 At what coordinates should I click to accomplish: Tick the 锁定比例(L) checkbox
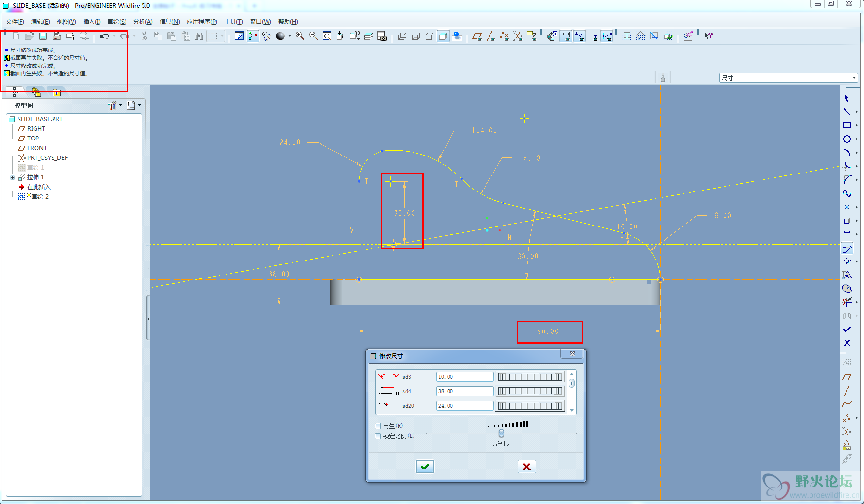(378, 436)
